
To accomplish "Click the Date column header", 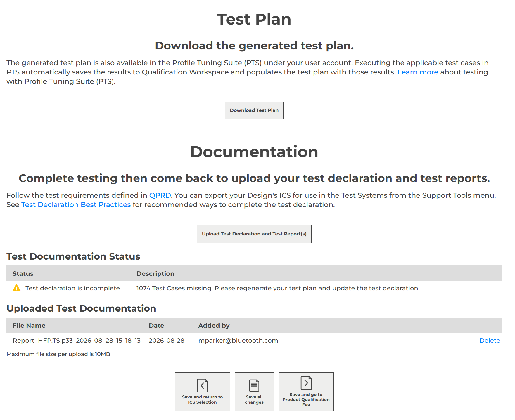I will (156, 326).
